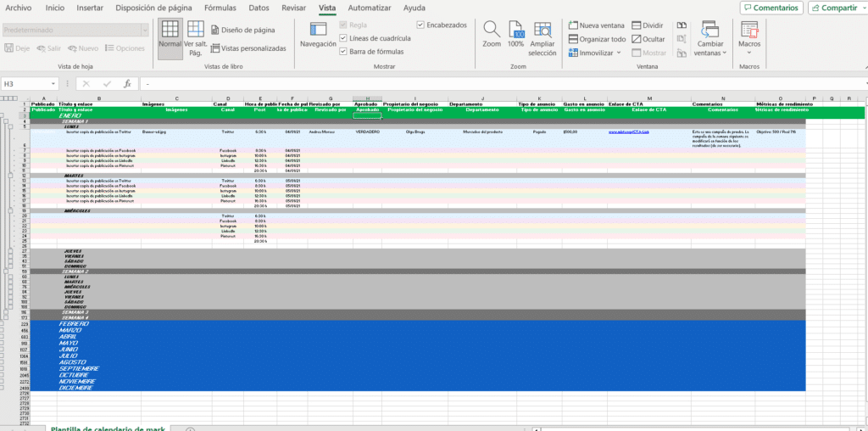The image size is (868, 431).
Task: Click the Deje keep view button
Action: (17, 48)
